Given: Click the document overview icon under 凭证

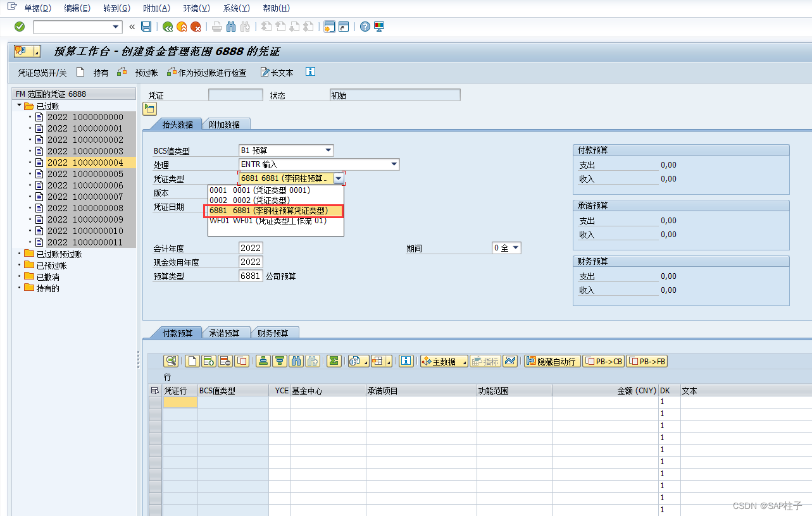Looking at the screenshot, I should pyautogui.click(x=150, y=109).
